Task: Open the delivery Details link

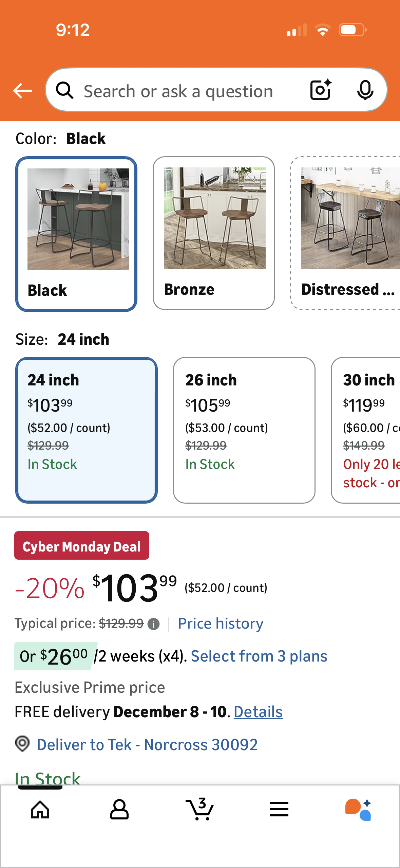Action: (258, 712)
